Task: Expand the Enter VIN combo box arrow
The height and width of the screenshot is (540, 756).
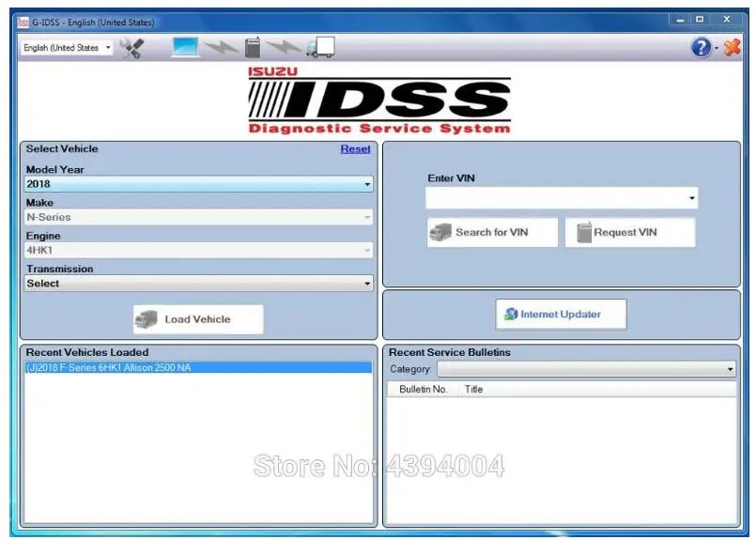Action: pyautogui.click(x=692, y=198)
